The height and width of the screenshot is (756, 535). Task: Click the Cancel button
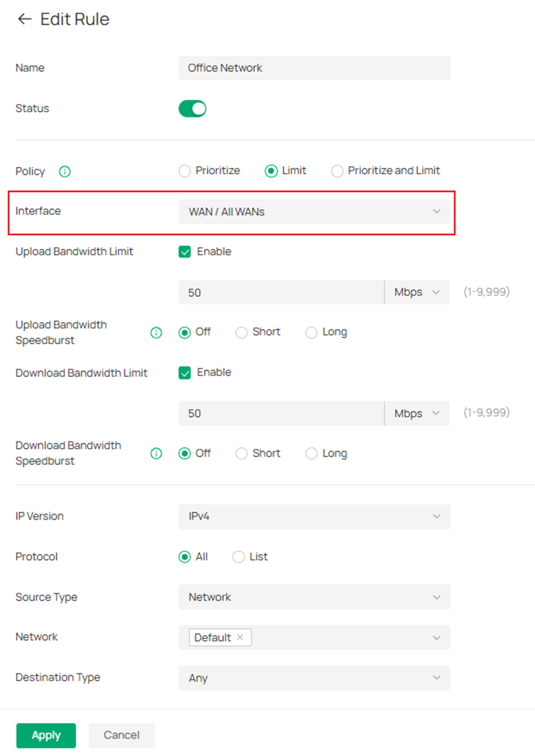tap(121, 736)
